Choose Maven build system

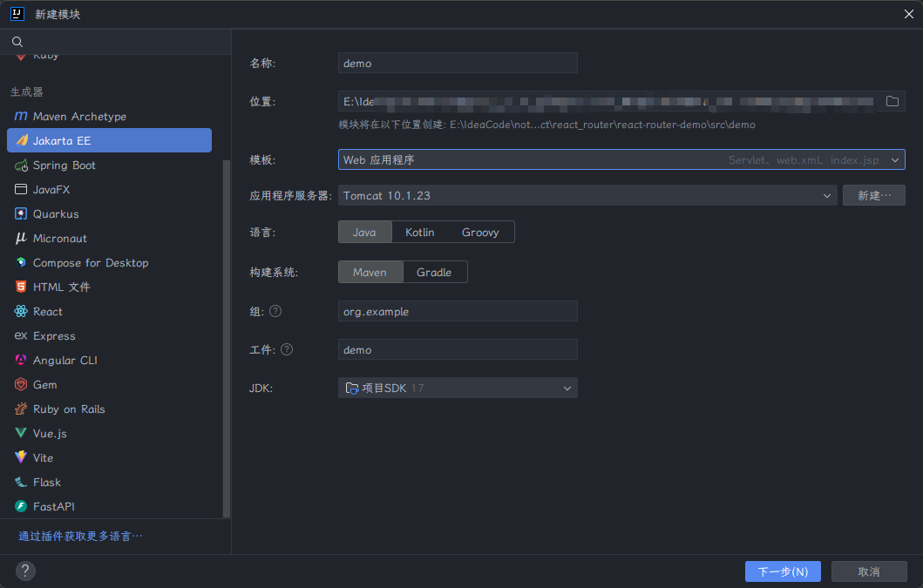(x=370, y=272)
